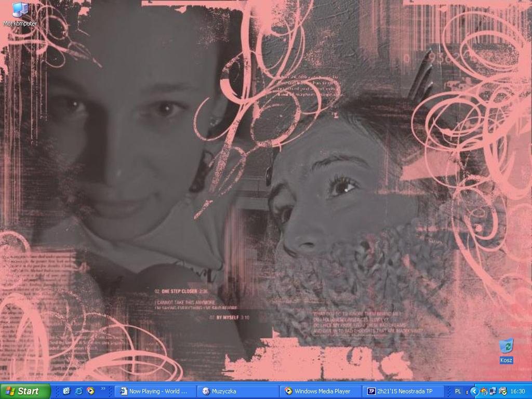
Task: Click the sun-shaped tray icon
Action: 484,391
